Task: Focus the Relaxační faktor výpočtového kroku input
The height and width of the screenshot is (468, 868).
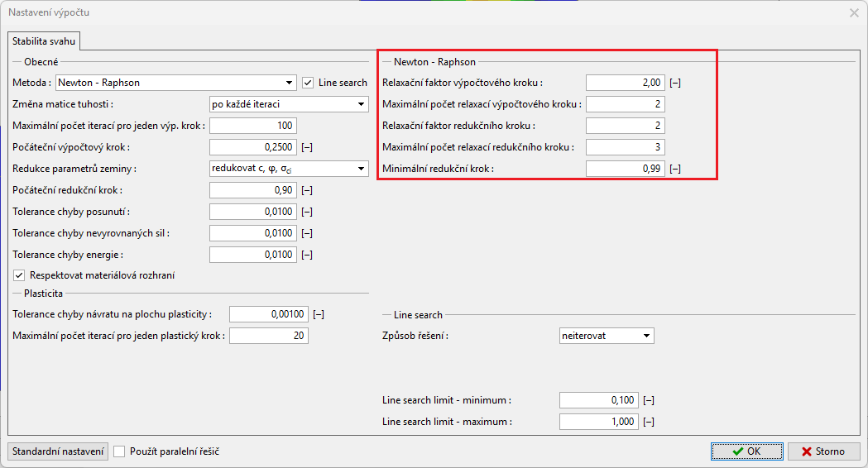Action: (625, 83)
